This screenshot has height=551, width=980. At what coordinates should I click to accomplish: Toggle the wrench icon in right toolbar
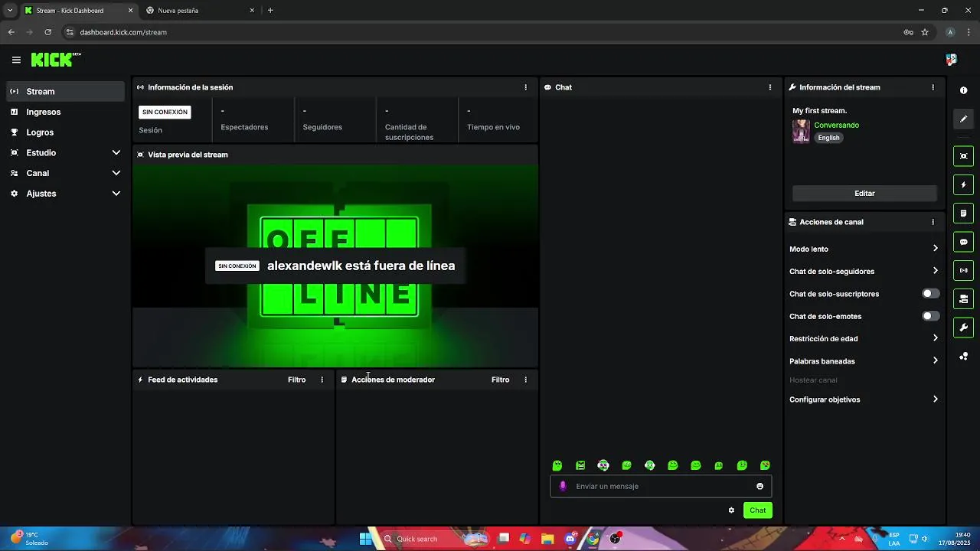963,328
